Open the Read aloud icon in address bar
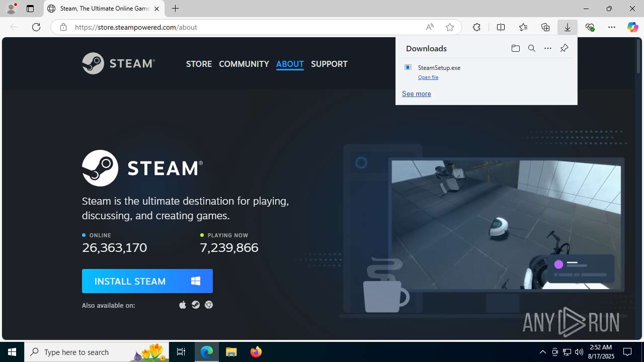 pyautogui.click(x=430, y=27)
